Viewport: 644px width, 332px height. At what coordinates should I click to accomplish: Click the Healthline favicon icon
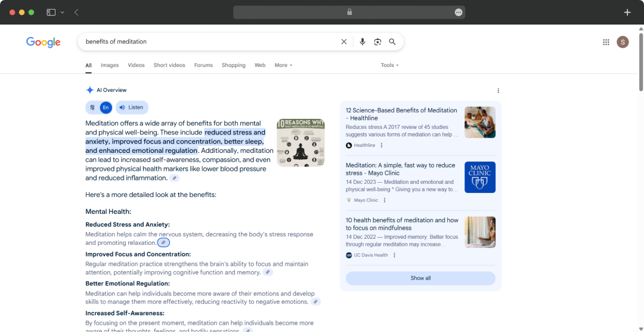point(349,145)
